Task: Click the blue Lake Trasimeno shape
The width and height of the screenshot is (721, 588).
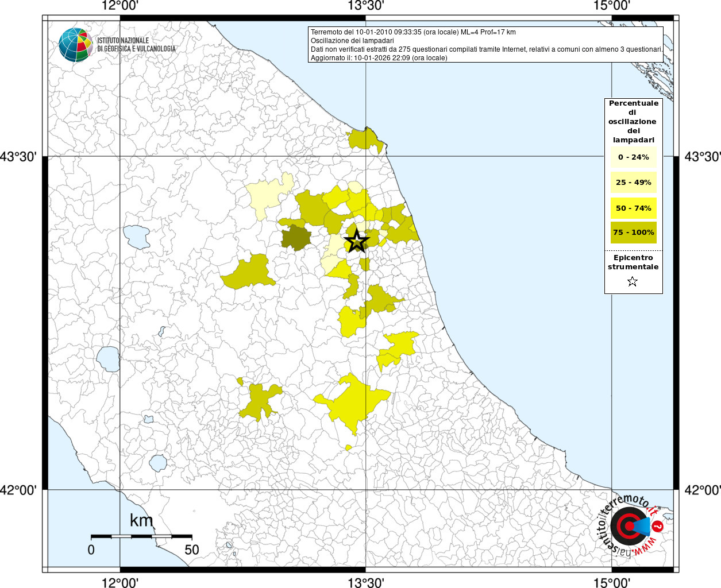Action: pos(136,237)
